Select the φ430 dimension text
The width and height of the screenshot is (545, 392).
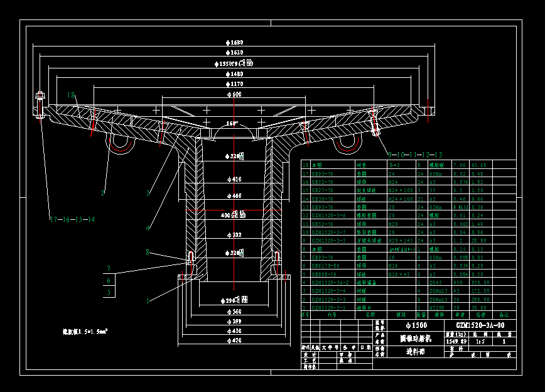234,331
